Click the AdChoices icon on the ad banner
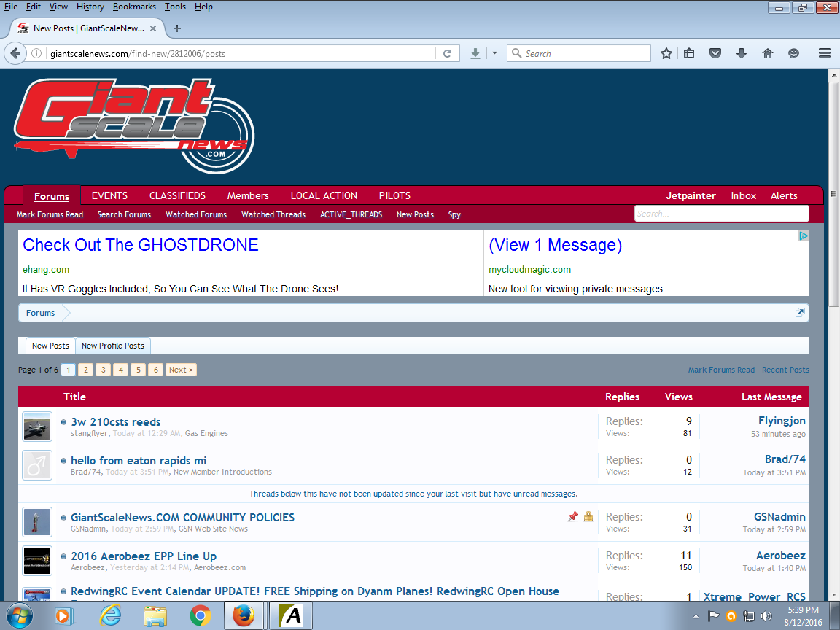840x630 pixels. 804,236
